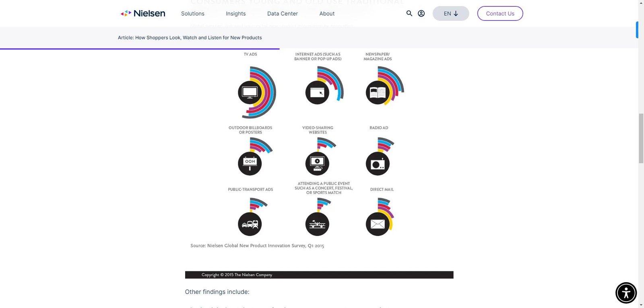This screenshot has width=644, height=308.
Task: Click the direct mail envelope icon
Action: [378, 224]
